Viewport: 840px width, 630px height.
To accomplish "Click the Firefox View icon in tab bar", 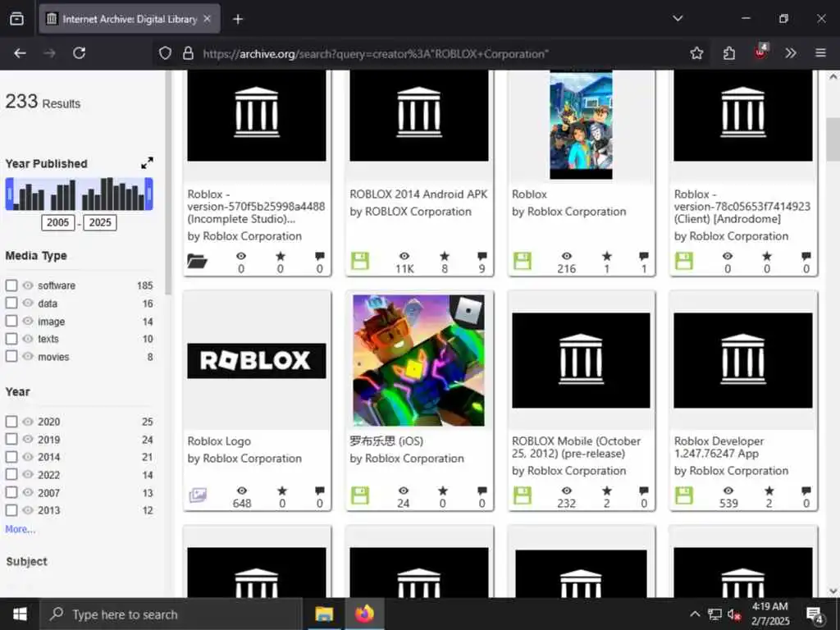I will click(x=16, y=19).
